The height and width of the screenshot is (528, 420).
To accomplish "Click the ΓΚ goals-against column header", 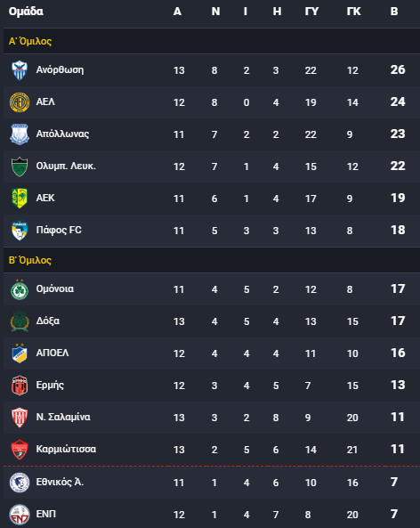I will [353, 12].
